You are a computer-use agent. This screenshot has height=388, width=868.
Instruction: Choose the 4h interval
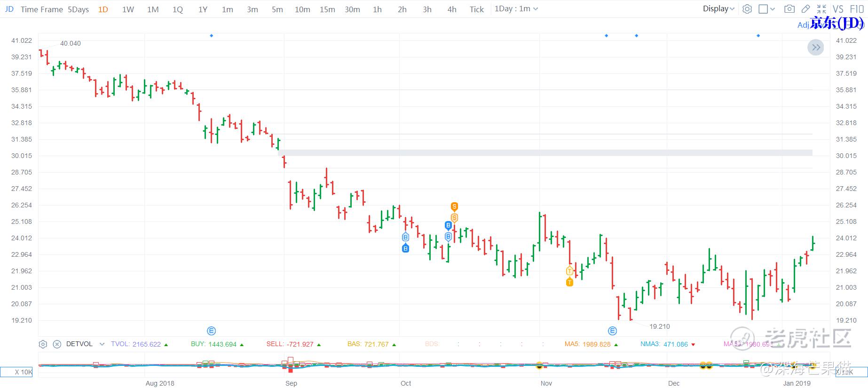click(x=452, y=9)
